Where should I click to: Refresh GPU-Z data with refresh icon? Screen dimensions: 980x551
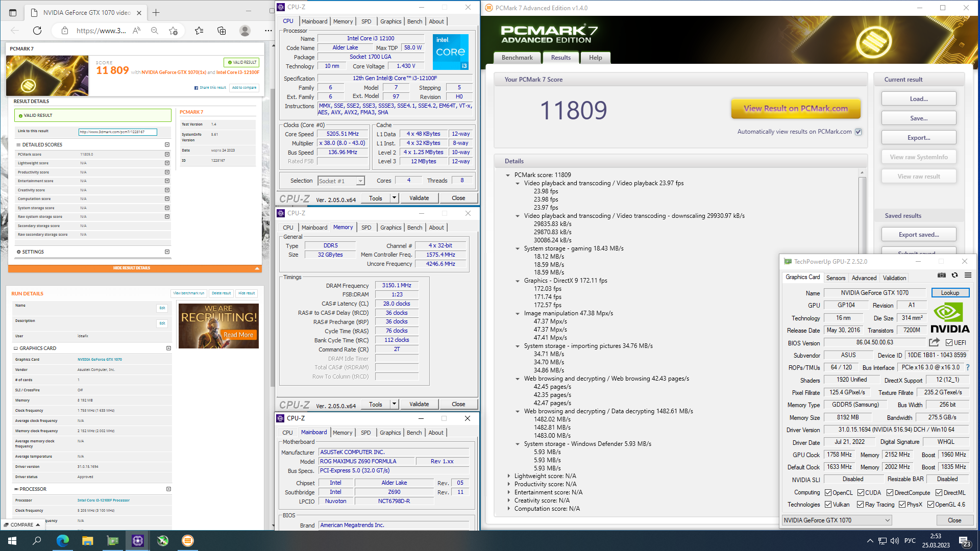(x=954, y=275)
